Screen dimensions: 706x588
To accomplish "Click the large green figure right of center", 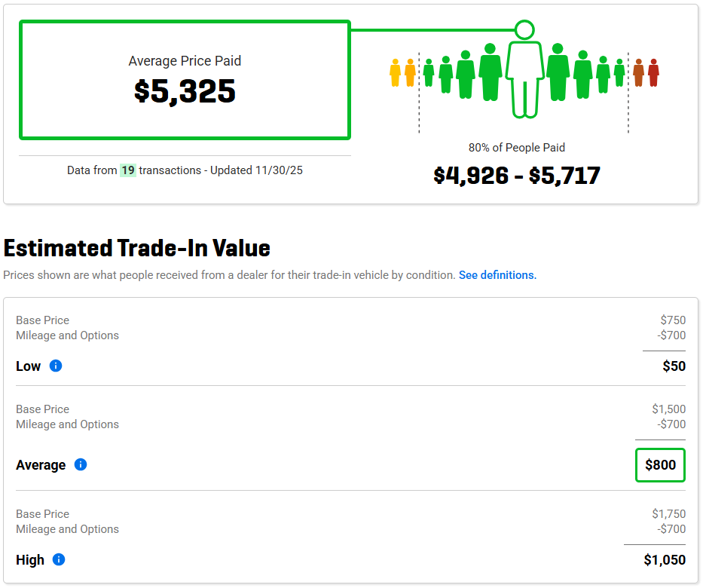I will 558,72.
